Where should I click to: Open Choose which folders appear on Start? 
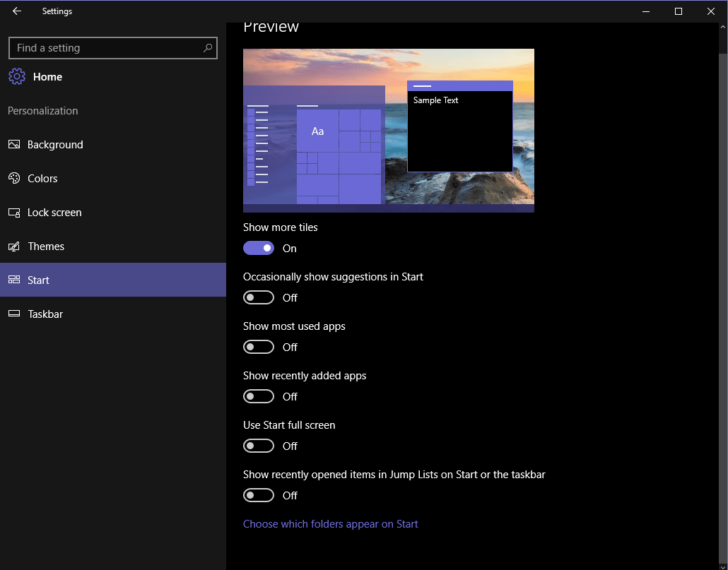331,523
